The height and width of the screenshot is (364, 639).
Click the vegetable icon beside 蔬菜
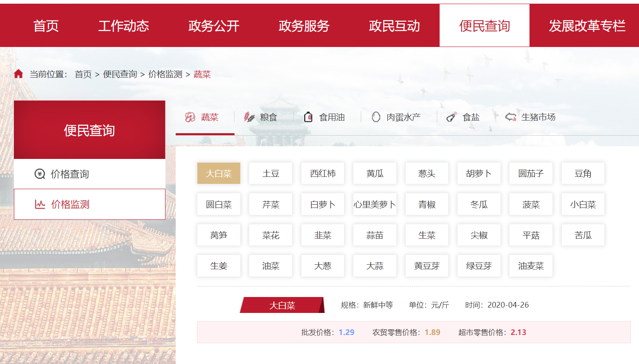pyautogui.click(x=190, y=117)
